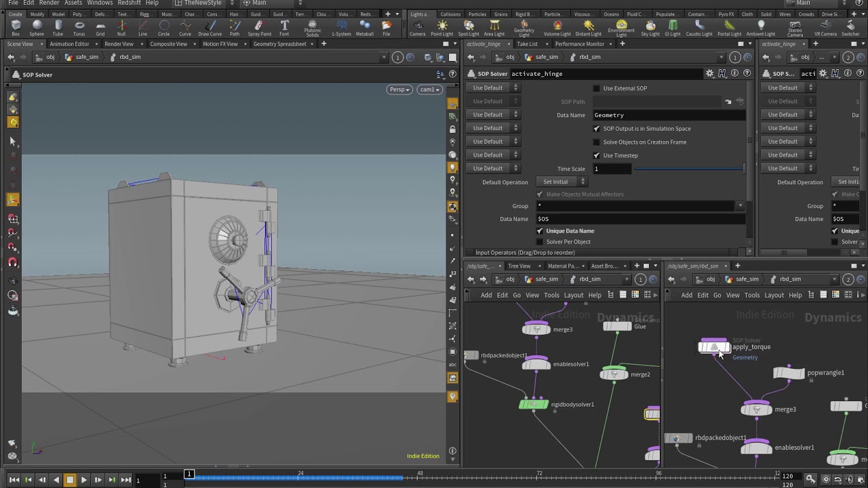Enable Solve Objects on Creation Frame
Image resolution: width=868 pixels, height=488 pixels.
tap(597, 142)
